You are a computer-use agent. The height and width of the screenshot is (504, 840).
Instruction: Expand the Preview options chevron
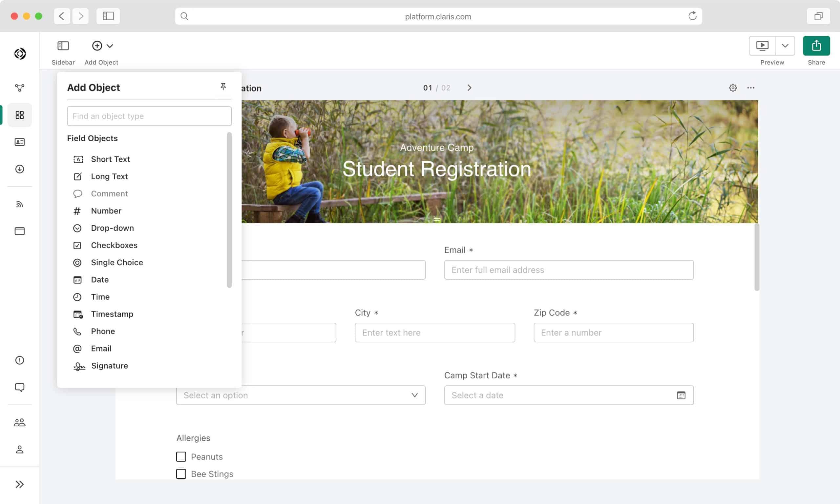[785, 46]
